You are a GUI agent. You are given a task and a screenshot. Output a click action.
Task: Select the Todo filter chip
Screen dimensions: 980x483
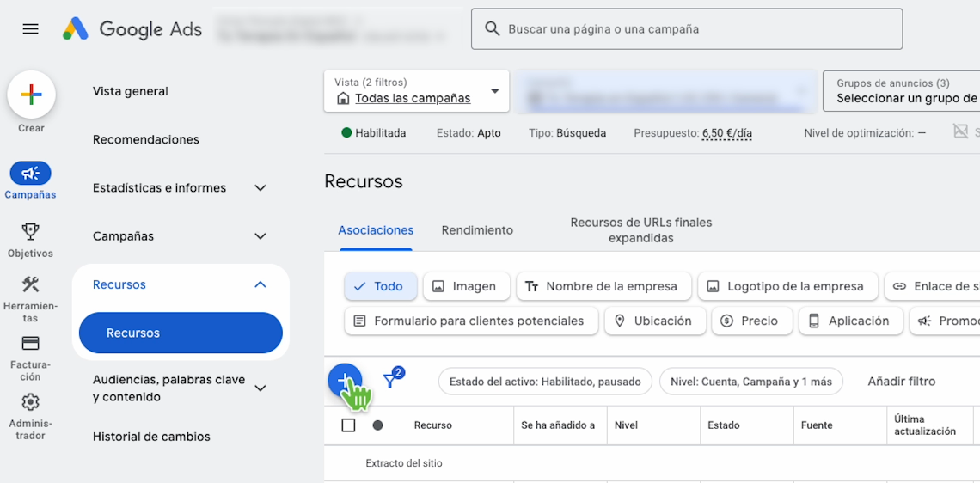coord(381,286)
